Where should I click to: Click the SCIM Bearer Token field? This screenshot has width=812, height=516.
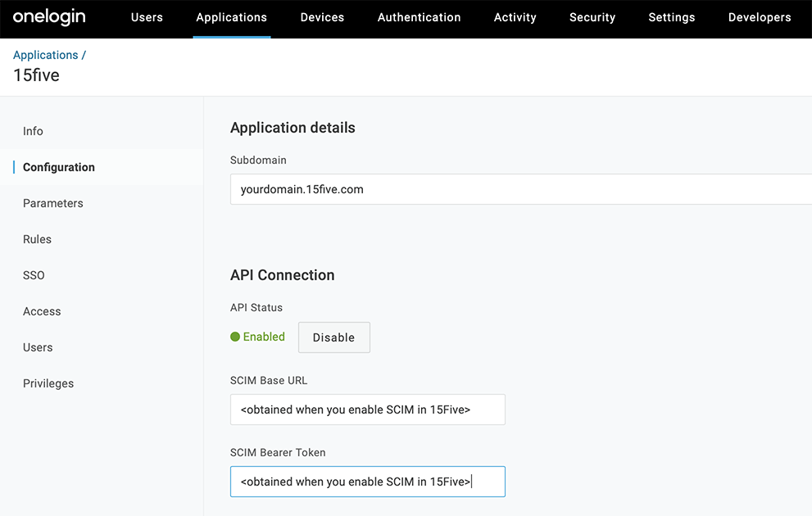367,482
